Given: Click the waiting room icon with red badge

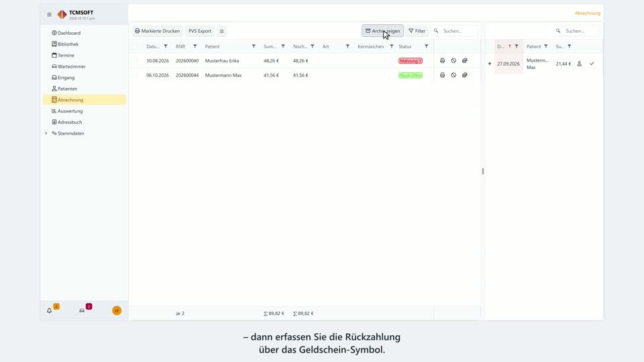Looking at the screenshot, I should pyautogui.click(x=82, y=310).
